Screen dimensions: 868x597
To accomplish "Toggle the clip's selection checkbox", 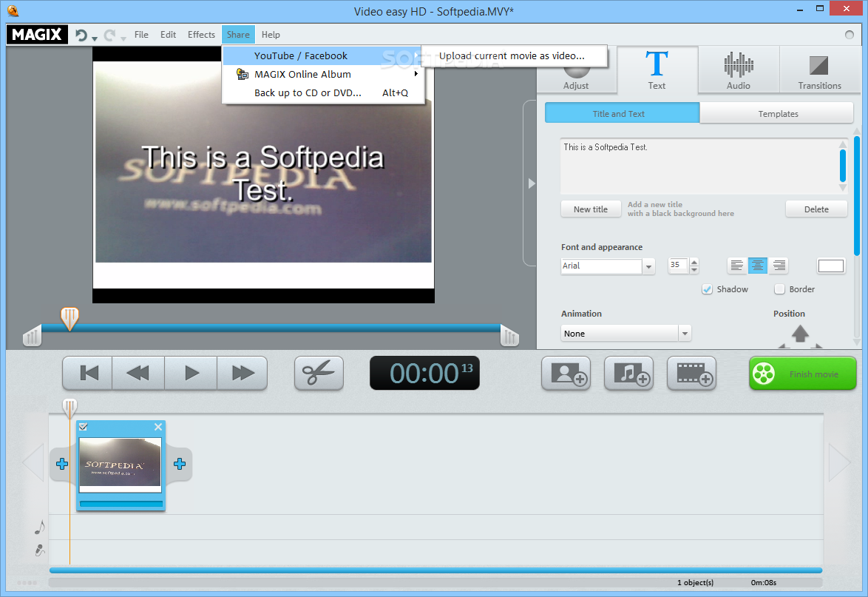I will click(83, 426).
